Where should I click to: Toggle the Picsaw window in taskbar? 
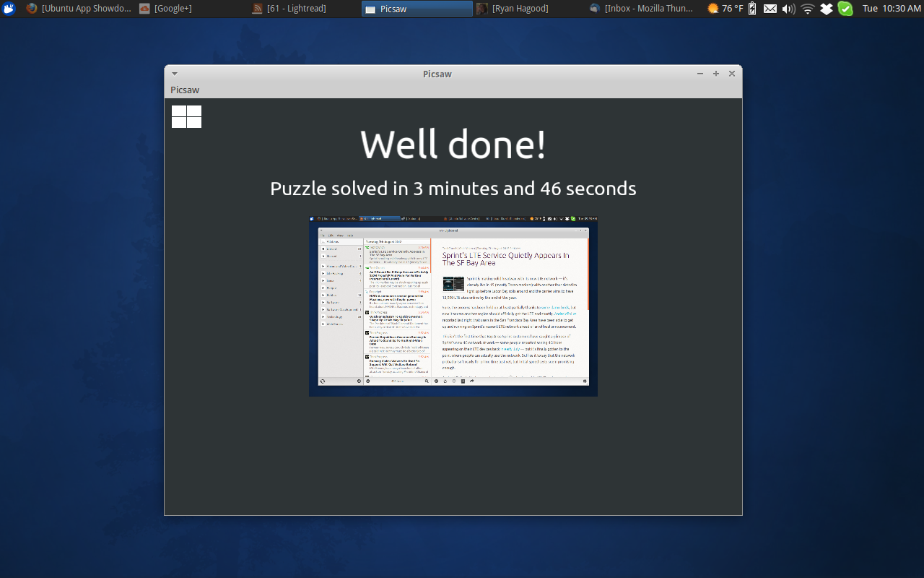(x=417, y=8)
